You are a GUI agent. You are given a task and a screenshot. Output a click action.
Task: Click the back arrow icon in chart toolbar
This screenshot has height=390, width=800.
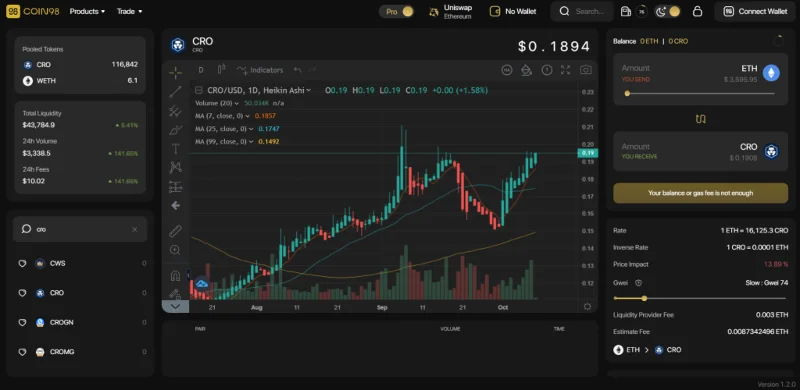176,205
